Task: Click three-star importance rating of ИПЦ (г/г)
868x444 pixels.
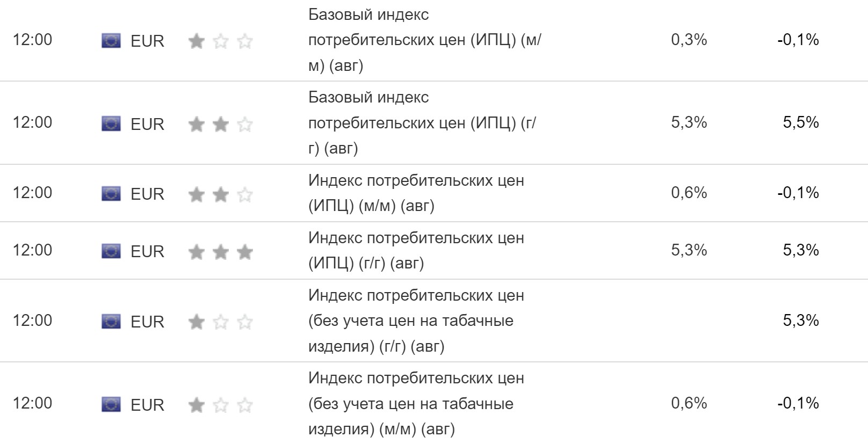Action: pyautogui.click(x=220, y=251)
